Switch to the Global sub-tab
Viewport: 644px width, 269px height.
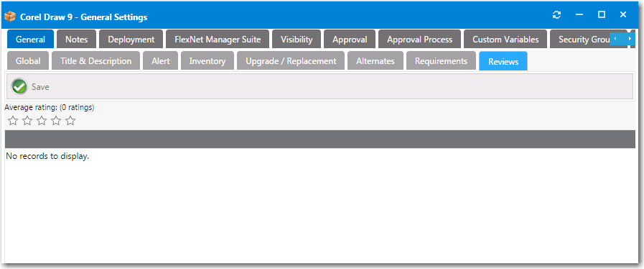[28, 61]
